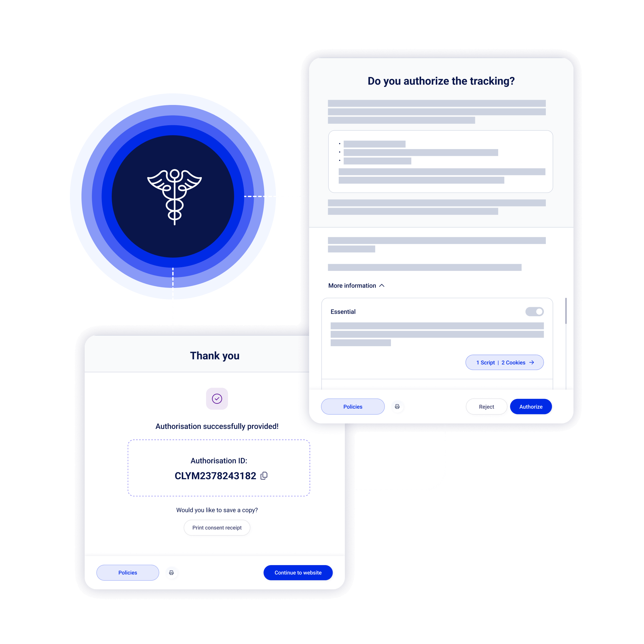Click the Reject button on tracking dialog
The height and width of the screenshot is (644, 644).
point(486,406)
